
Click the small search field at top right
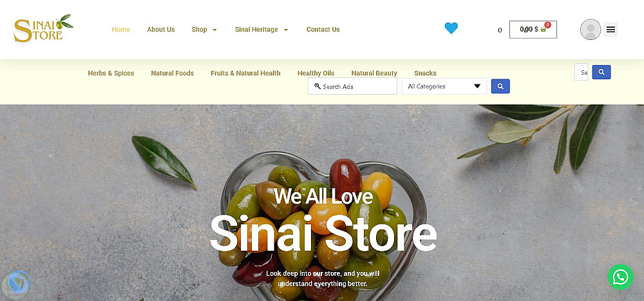click(x=581, y=72)
